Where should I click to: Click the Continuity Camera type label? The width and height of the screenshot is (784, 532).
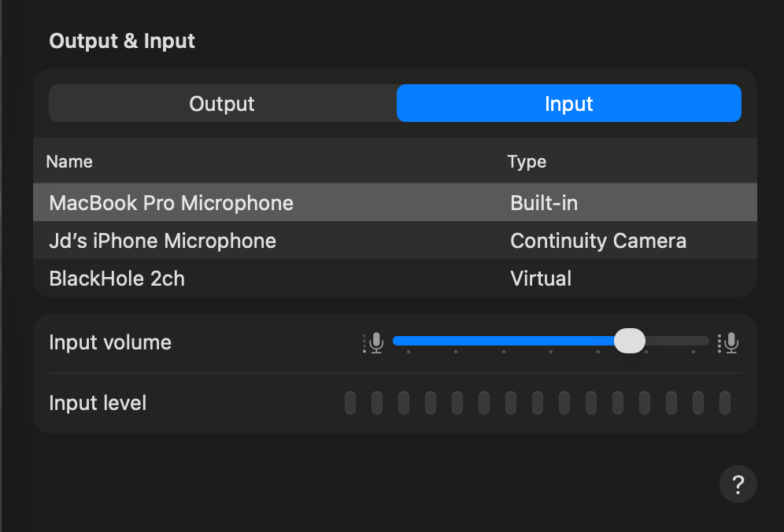click(598, 241)
